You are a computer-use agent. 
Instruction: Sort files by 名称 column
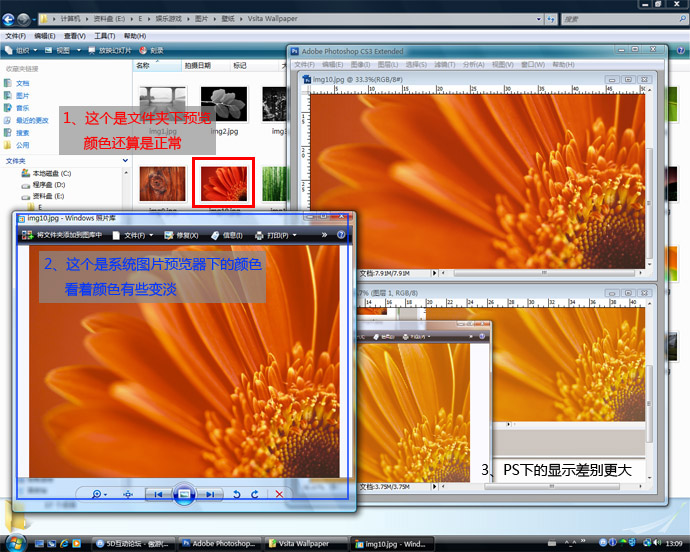[157, 66]
